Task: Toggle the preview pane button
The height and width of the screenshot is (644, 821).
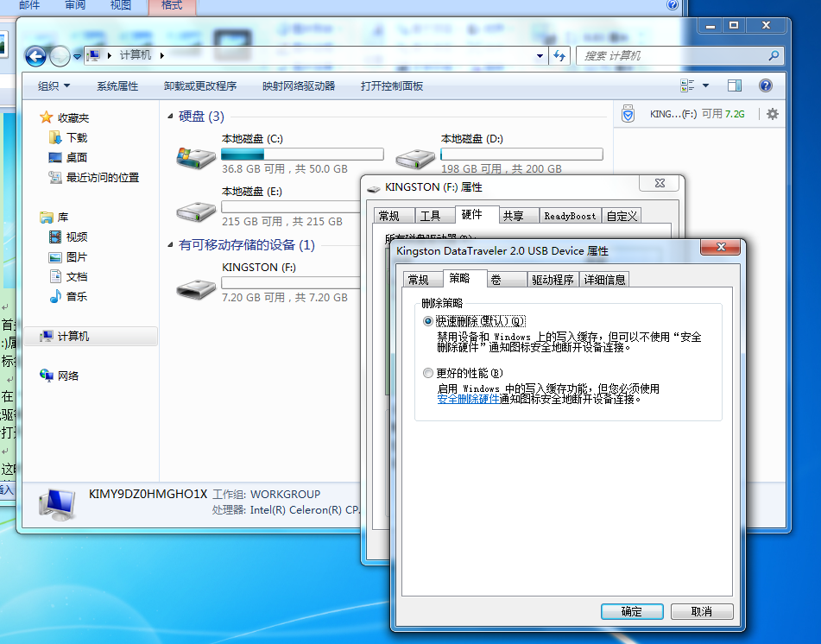Action: tap(735, 85)
